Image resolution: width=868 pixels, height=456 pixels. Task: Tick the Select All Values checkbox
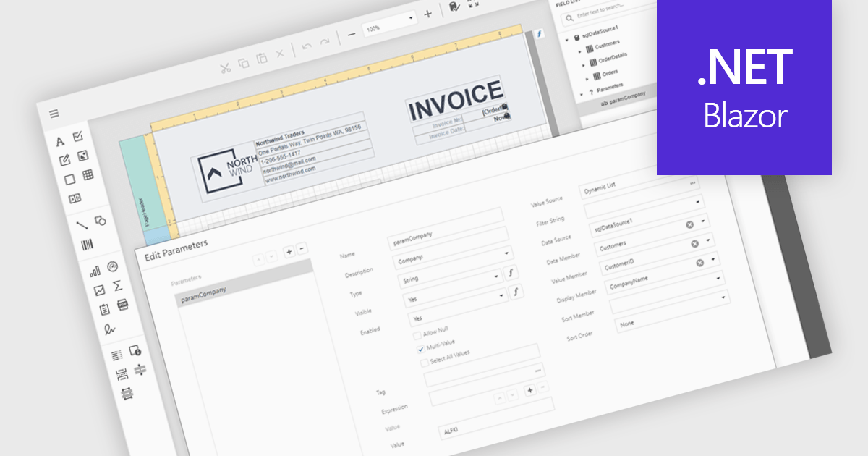coord(425,363)
